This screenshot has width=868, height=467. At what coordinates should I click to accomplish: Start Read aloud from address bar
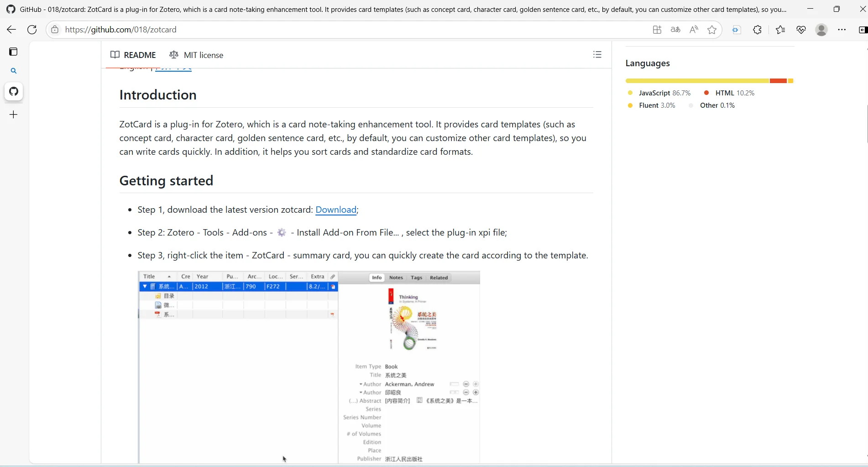click(694, 30)
